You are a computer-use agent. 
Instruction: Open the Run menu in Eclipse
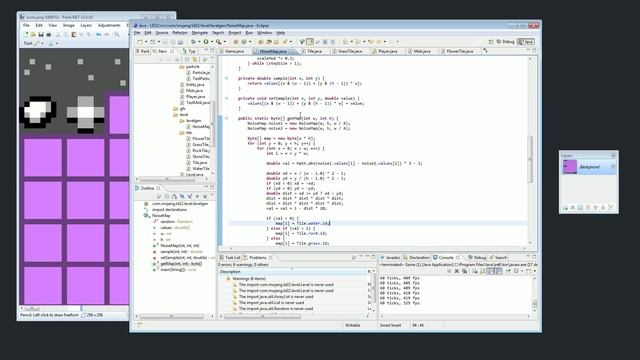coord(249,33)
